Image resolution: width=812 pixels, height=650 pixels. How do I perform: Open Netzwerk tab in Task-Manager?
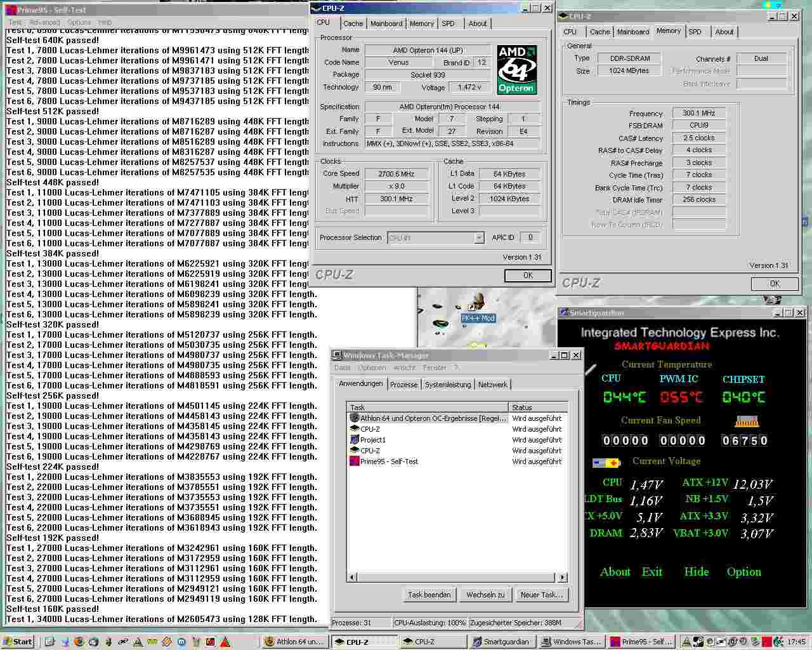492,385
